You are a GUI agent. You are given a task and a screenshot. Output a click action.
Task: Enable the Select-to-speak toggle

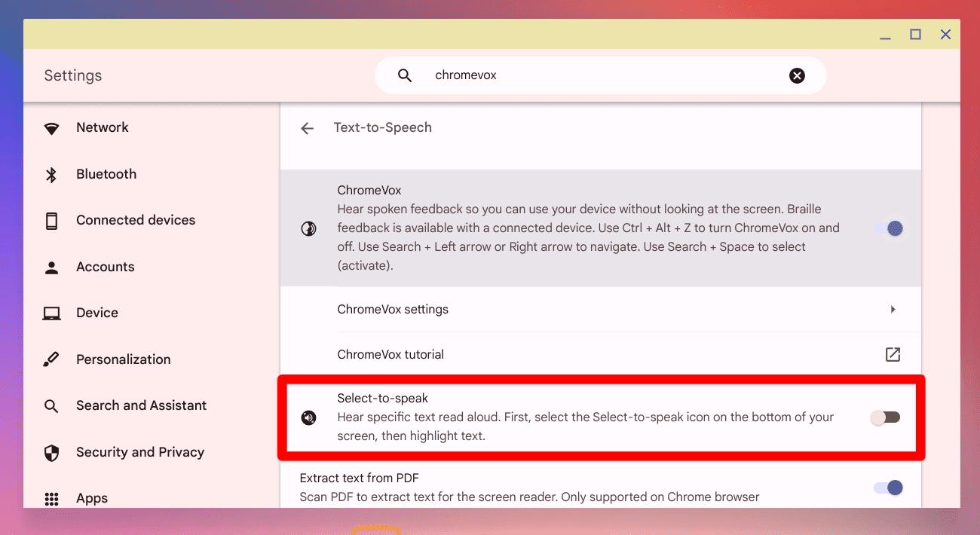(x=885, y=417)
